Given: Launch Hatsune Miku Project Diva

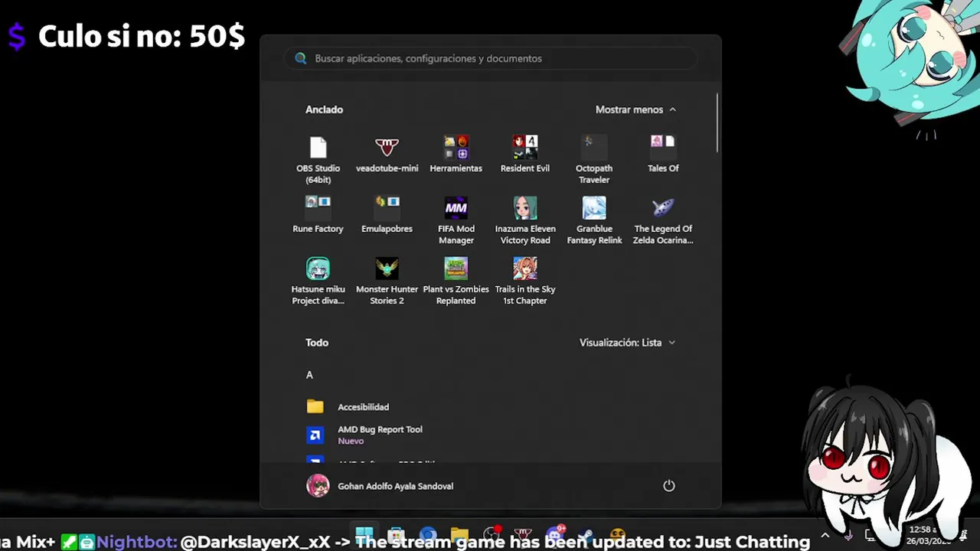Looking at the screenshot, I should click(318, 281).
